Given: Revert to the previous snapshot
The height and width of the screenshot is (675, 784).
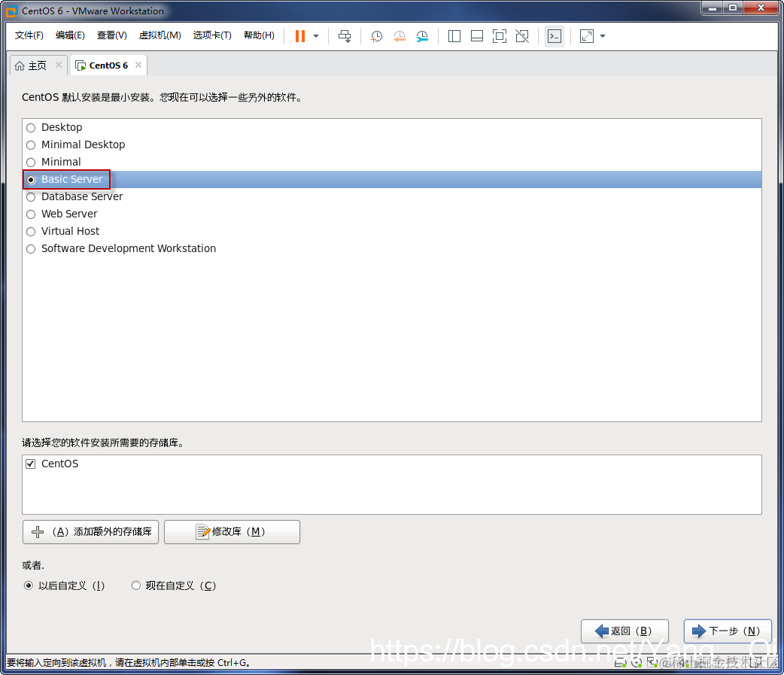Looking at the screenshot, I should 400,36.
